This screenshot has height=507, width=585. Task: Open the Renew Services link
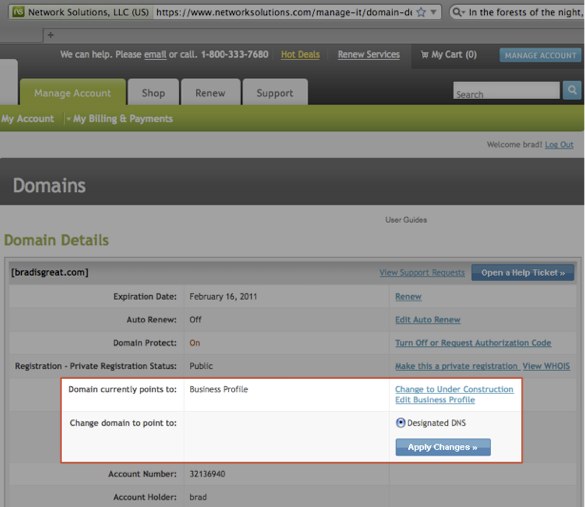[x=369, y=54]
